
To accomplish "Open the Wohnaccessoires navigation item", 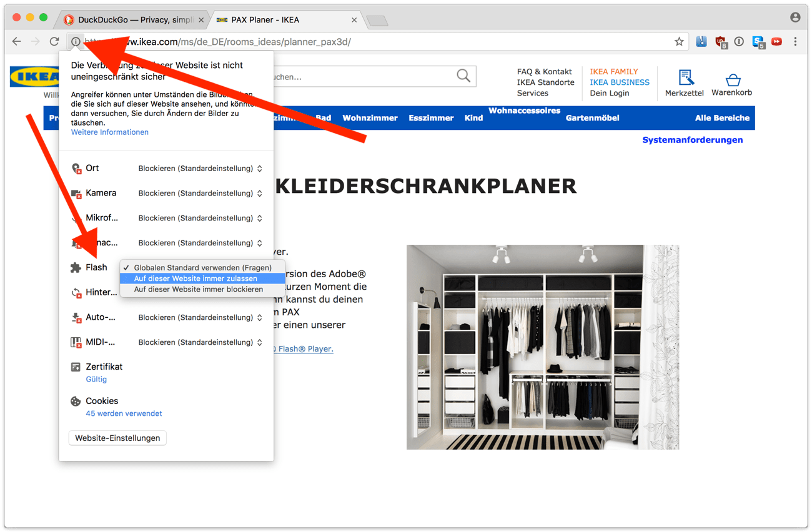I will tap(525, 111).
